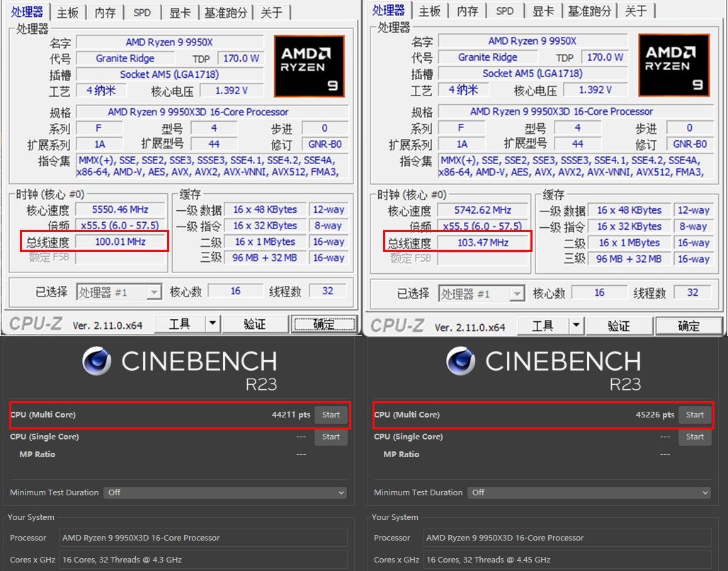Click 96 MB + 32 MB L3 cache in left CPU-Z

265,258
